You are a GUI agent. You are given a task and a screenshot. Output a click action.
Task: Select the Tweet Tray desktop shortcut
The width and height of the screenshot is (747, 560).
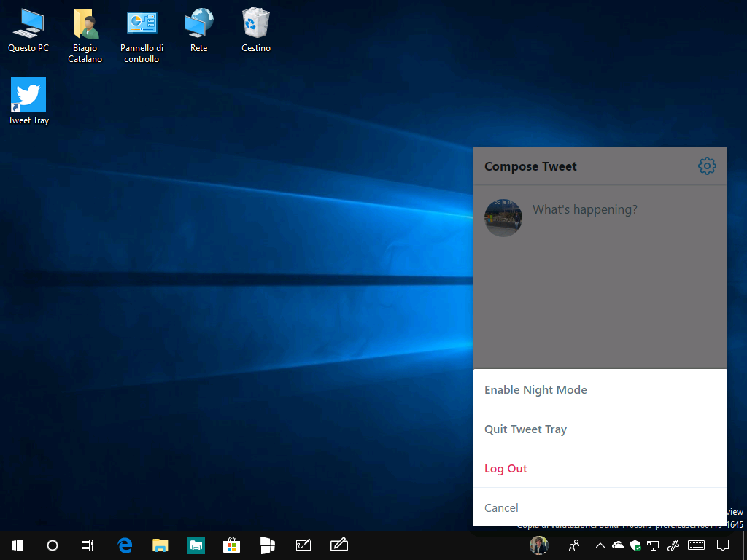[x=28, y=101]
